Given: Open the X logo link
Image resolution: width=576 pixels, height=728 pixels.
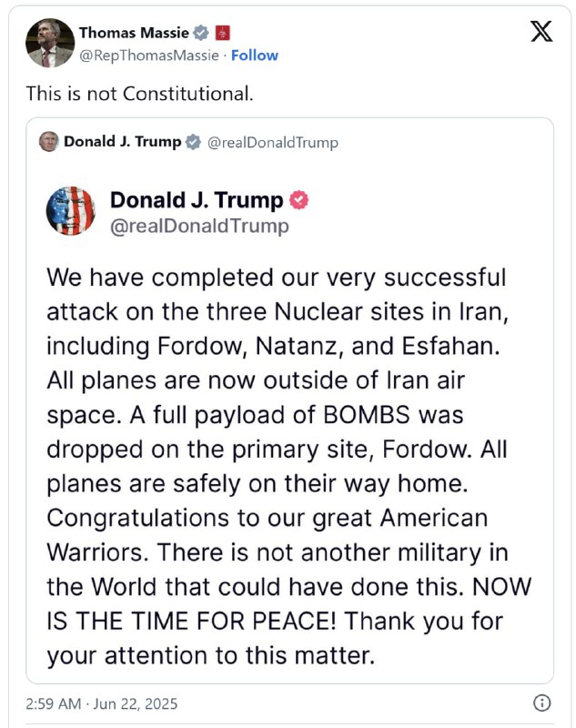Looking at the screenshot, I should tap(541, 32).
